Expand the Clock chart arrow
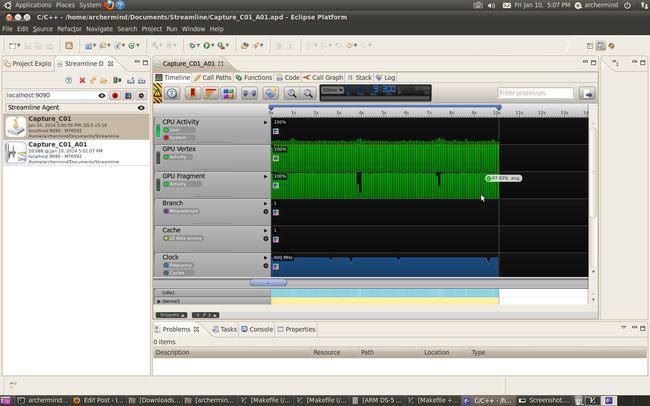 266,257
